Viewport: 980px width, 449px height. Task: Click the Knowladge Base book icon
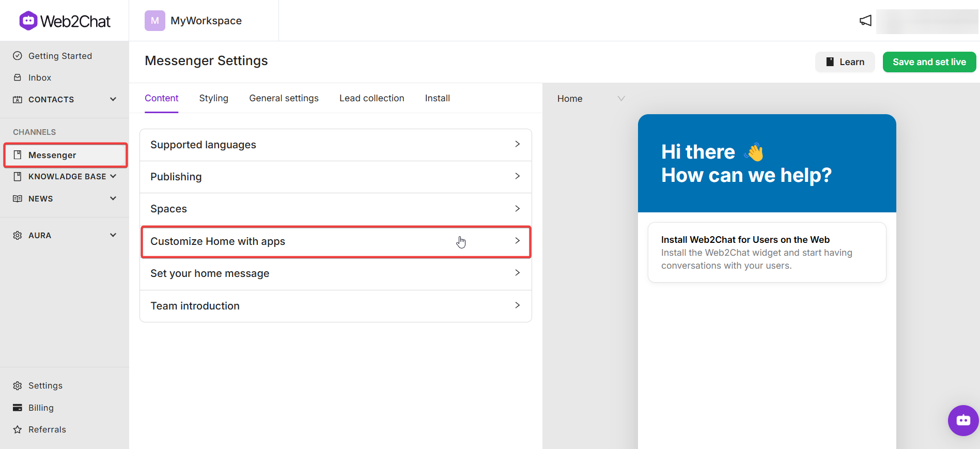[x=18, y=177]
